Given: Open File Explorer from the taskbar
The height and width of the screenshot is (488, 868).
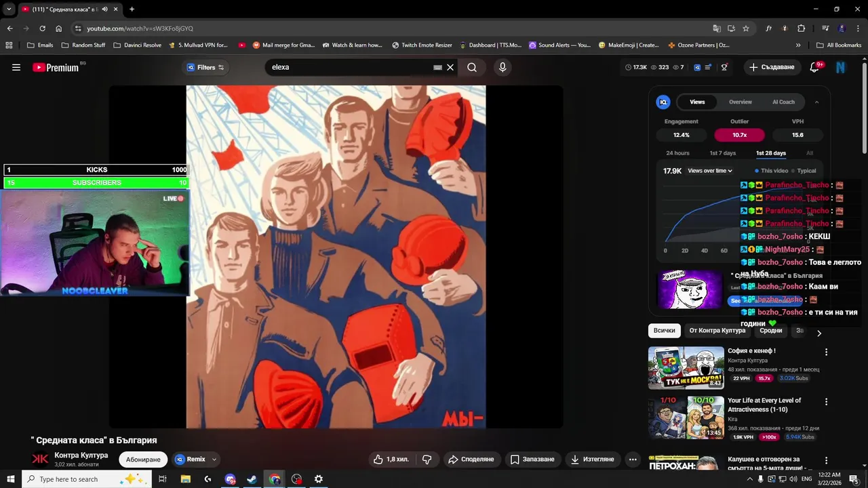Looking at the screenshot, I should 186,479.
